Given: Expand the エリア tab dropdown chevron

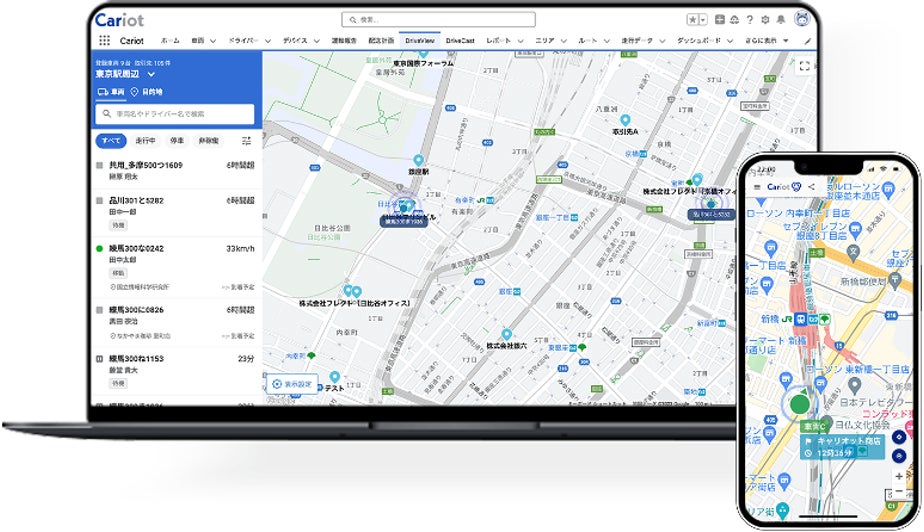Looking at the screenshot, I should coord(563,41).
